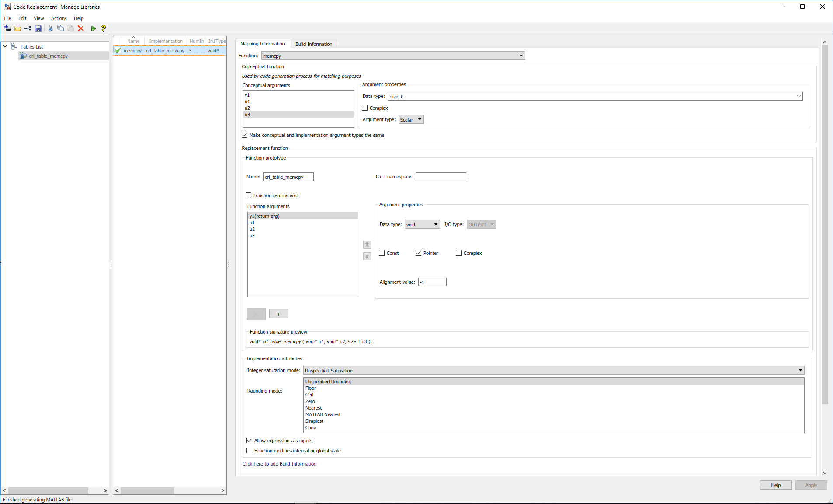Click the New Entry toolbar icon
Viewport: 833px width, 504px height.
pos(28,28)
